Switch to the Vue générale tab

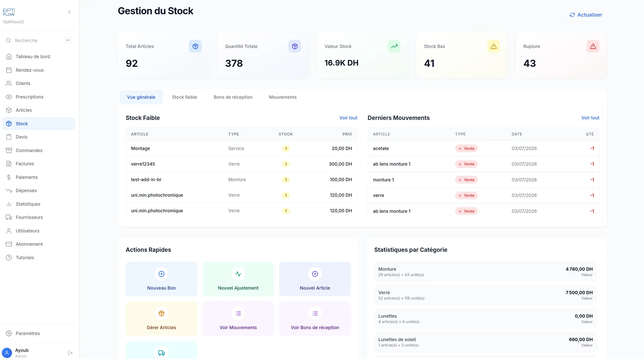pos(141,97)
